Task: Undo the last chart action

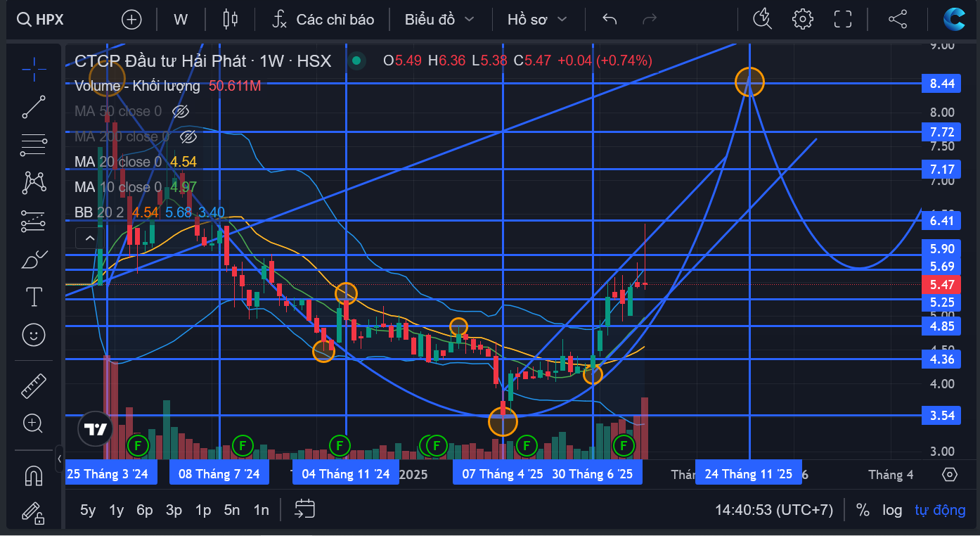Action: 610,19
